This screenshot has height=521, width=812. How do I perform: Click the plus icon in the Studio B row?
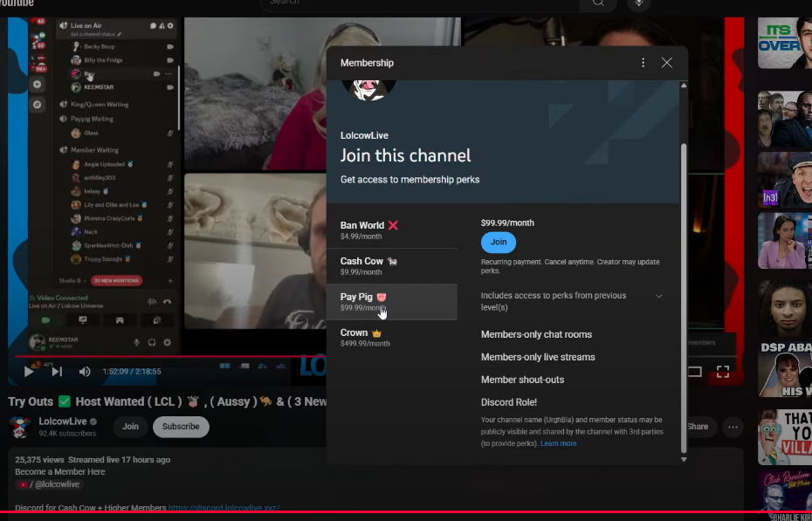point(170,280)
